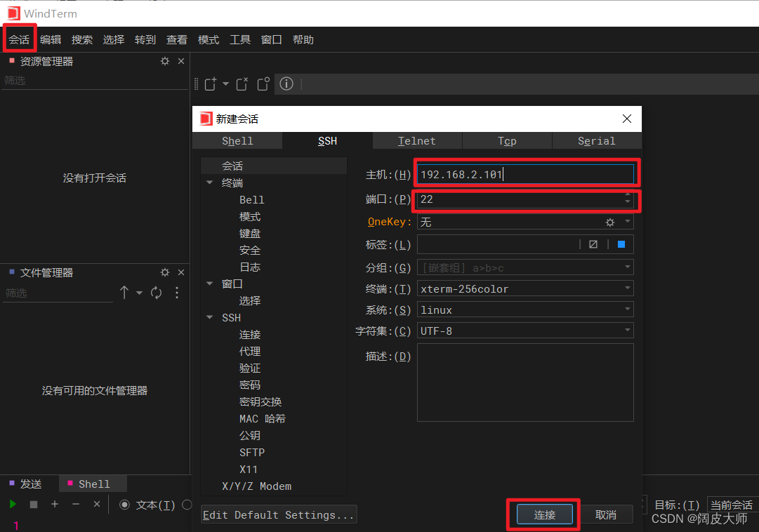Select 验证 in the settings tree
Screen dimensions: 759x532
250,368
